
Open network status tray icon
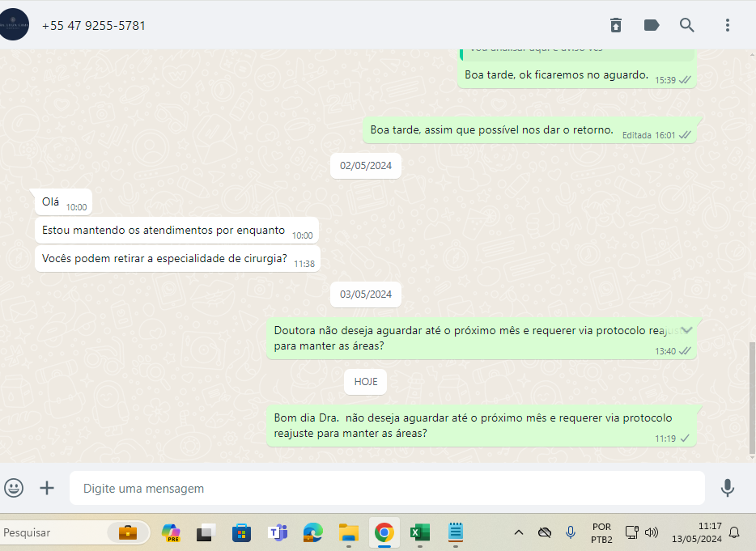pyautogui.click(x=631, y=532)
